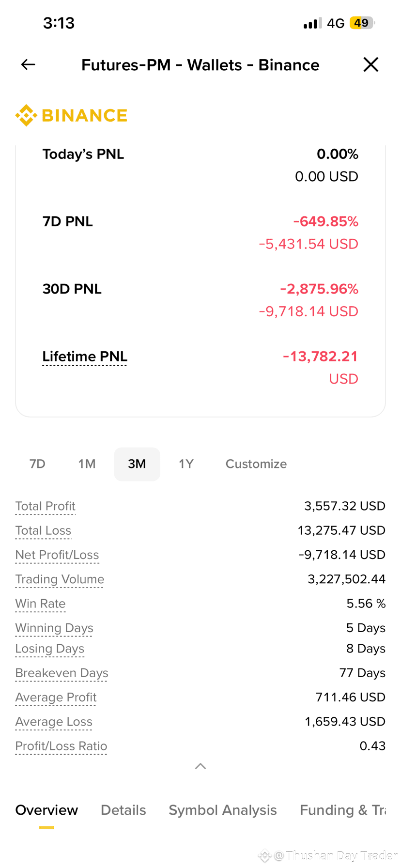This screenshot has height=868, width=401.
Task: Tap the Total Profit label
Action: pos(45,506)
